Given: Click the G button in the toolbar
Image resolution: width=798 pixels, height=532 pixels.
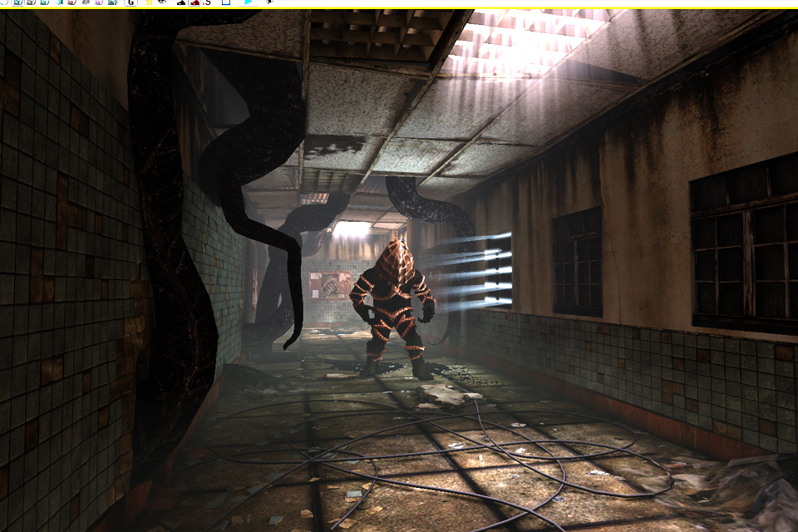Looking at the screenshot, I should 131,2.
